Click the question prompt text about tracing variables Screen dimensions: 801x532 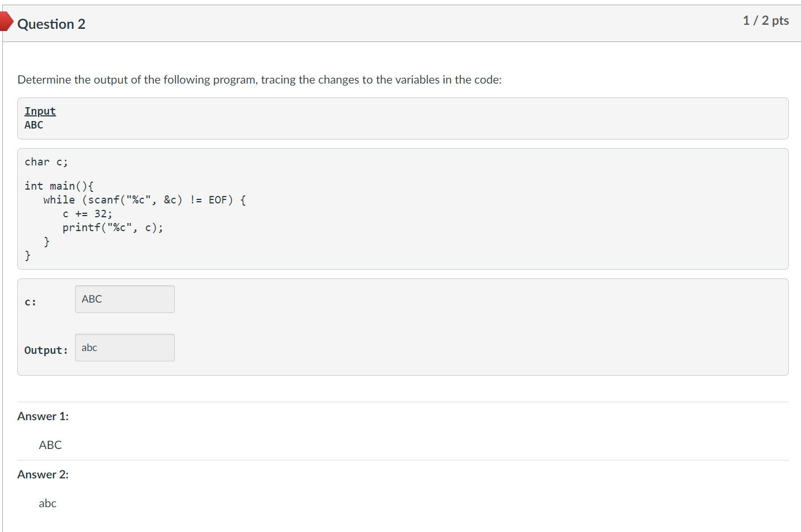click(x=260, y=80)
